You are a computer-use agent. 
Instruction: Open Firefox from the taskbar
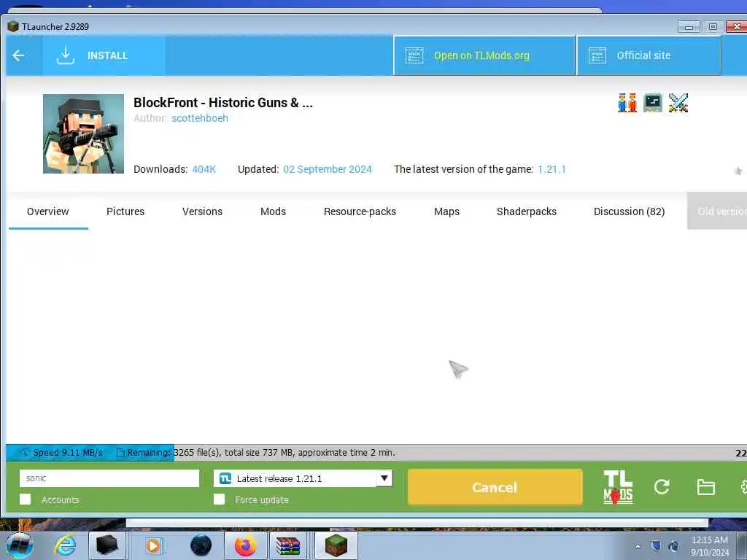245,545
